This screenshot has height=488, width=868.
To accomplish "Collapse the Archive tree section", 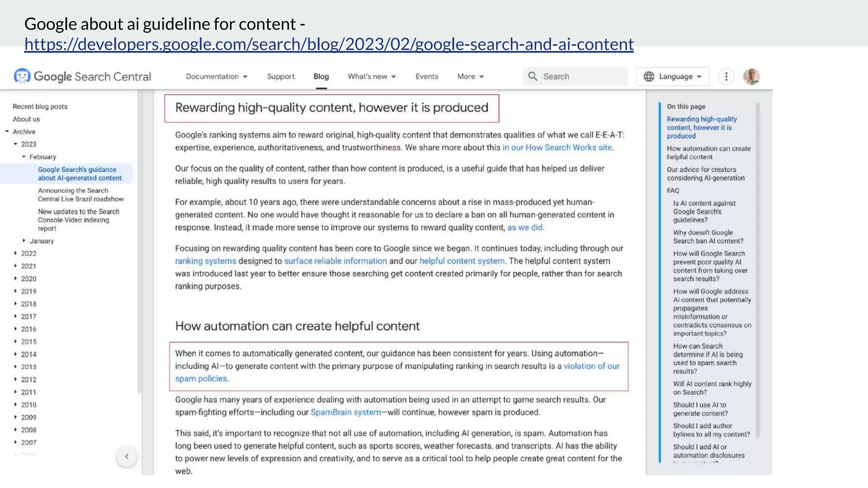I will pos(7,132).
